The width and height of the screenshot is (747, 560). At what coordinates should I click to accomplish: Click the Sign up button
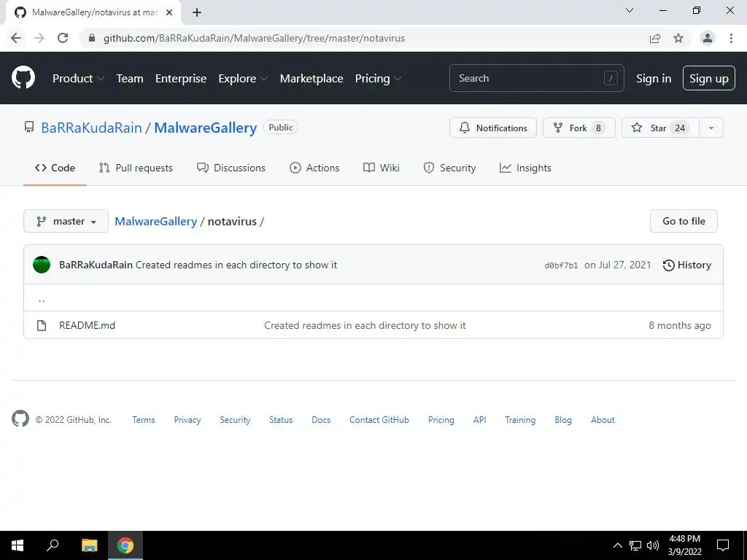pos(709,78)
